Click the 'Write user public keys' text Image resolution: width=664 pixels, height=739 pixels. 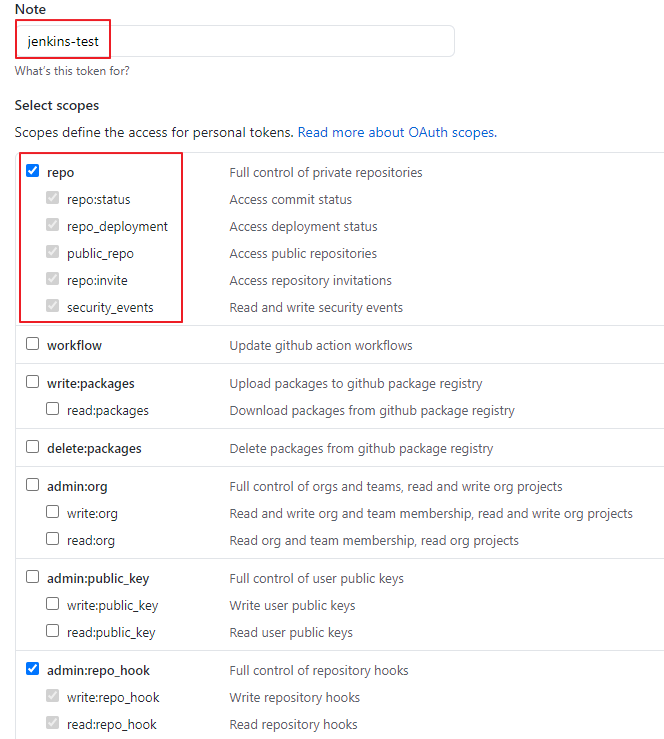pyautogui.click(x=292, y=605)
